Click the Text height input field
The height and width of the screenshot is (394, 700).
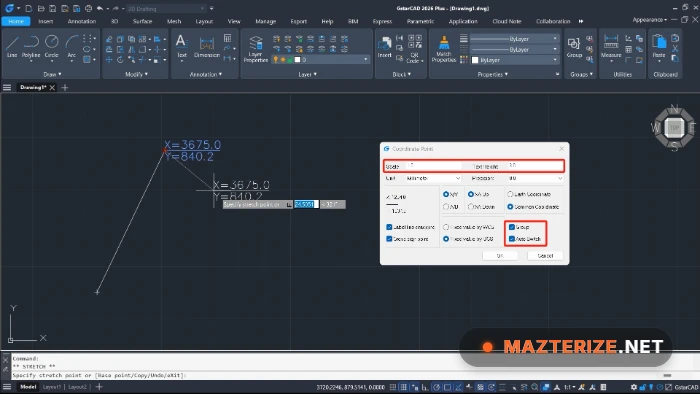pyautogui.click(x=535, y=166)
